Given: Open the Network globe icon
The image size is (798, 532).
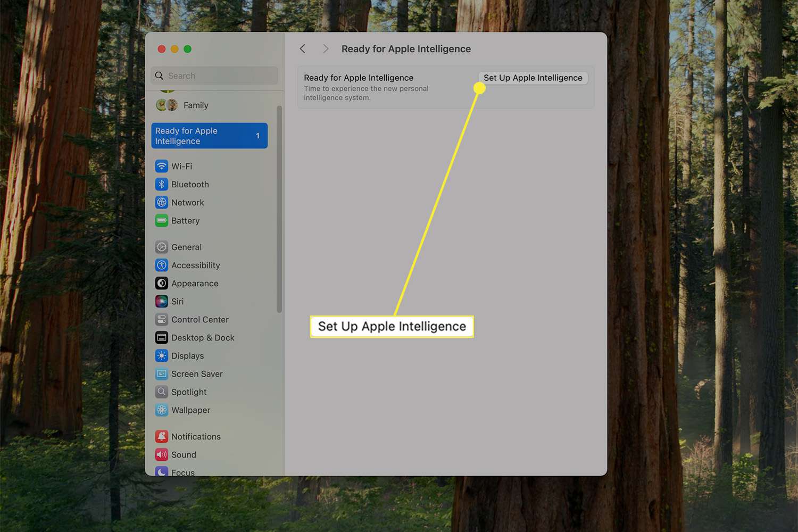Looking at the screenshot, I should pyautogui.click(x=162, y=203).
